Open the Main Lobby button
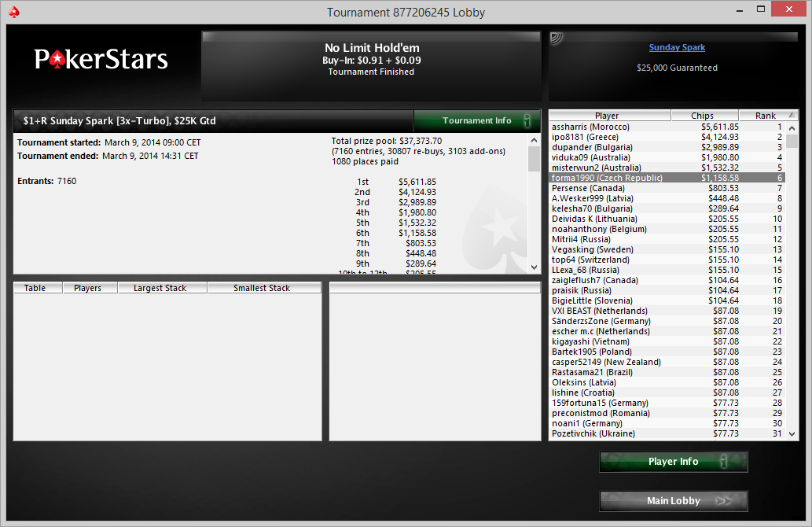Screen dimensions: 812x527 click(x=674, y=500)
